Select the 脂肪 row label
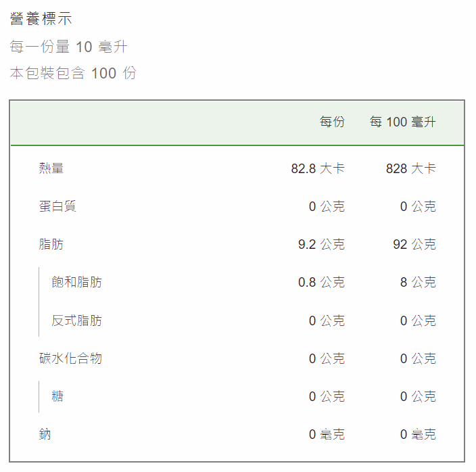Viewport: 476px width, 472px height. click(51, 244)
